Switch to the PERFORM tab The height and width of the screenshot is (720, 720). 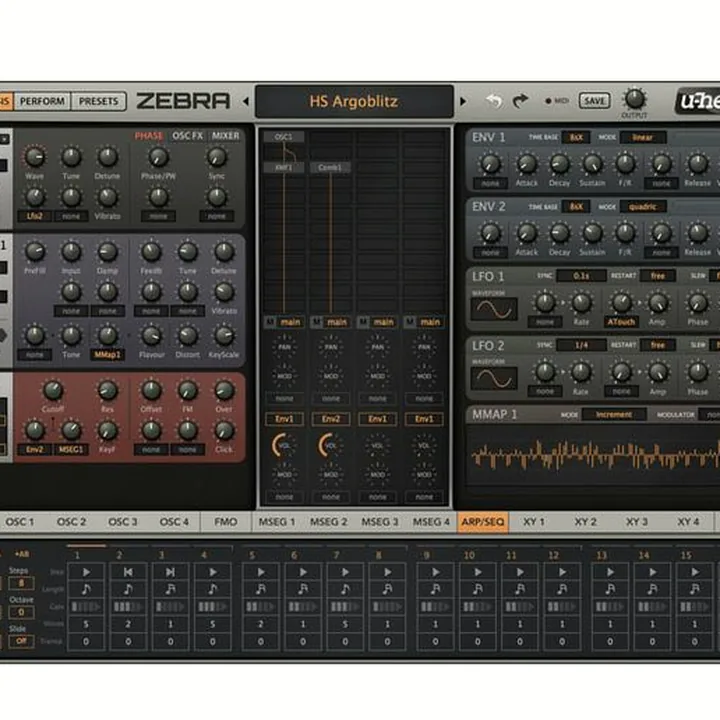tap(42, 101)
